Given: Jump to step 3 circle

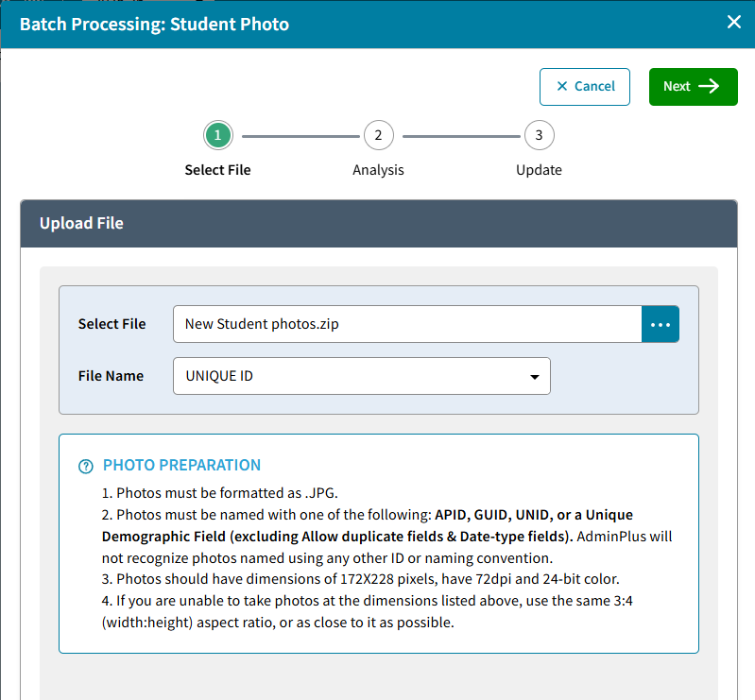Looking at the screenshot, I should (539, 135).
